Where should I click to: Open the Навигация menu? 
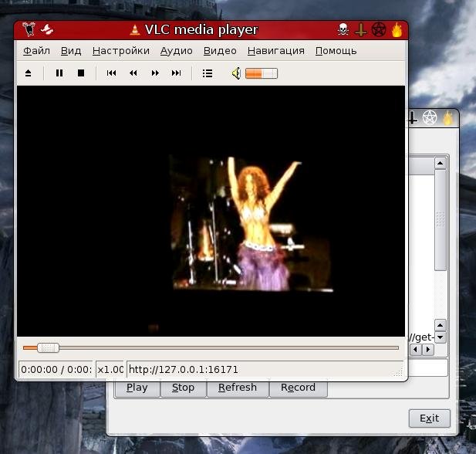[276, 51]
